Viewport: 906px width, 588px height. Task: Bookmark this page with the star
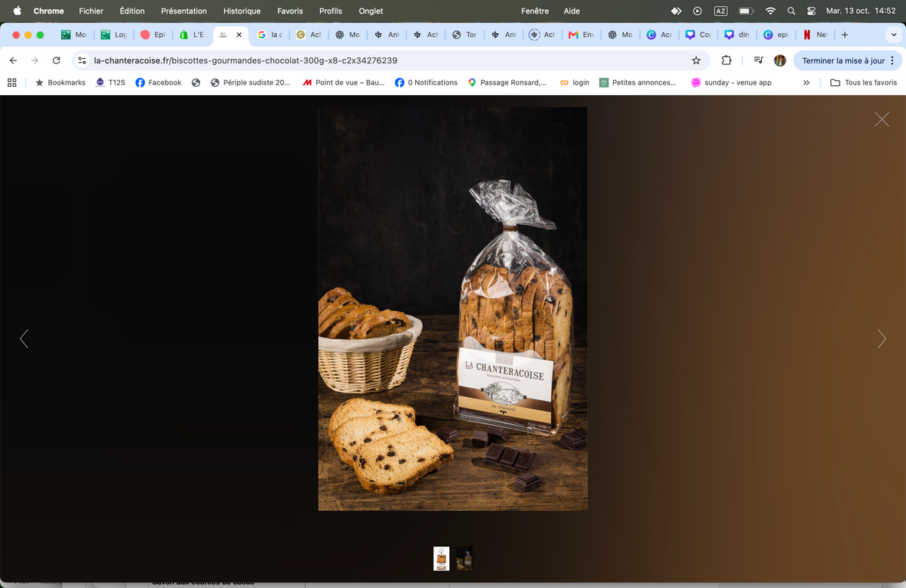point(696,60)
